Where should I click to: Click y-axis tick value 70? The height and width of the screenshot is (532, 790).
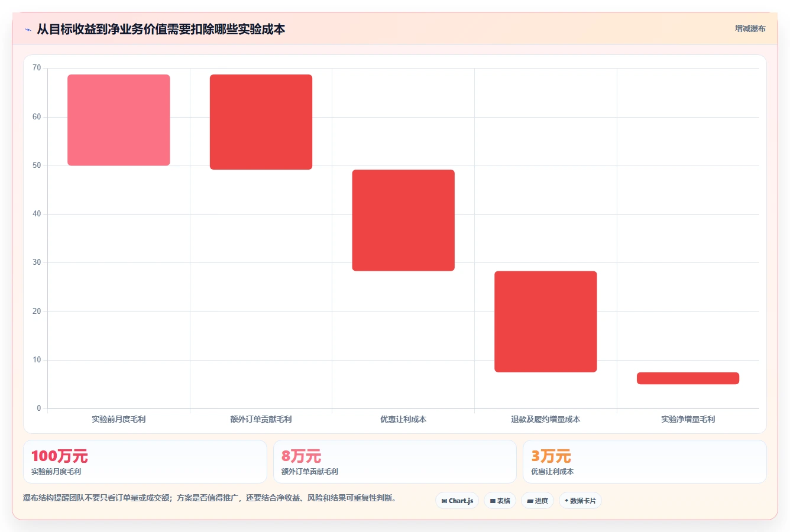pos(37,68)
